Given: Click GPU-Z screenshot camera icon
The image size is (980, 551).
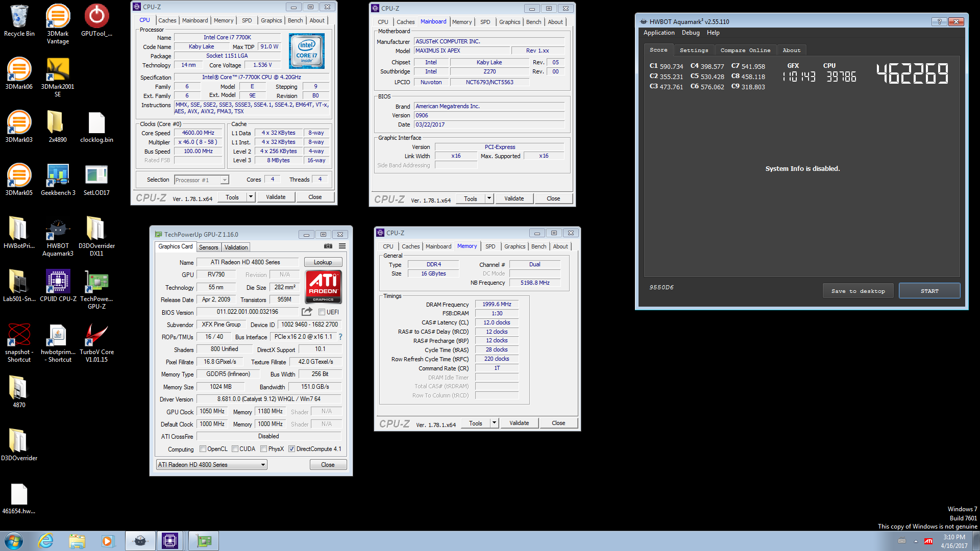Looking at the screenshot, I should 328,246.
